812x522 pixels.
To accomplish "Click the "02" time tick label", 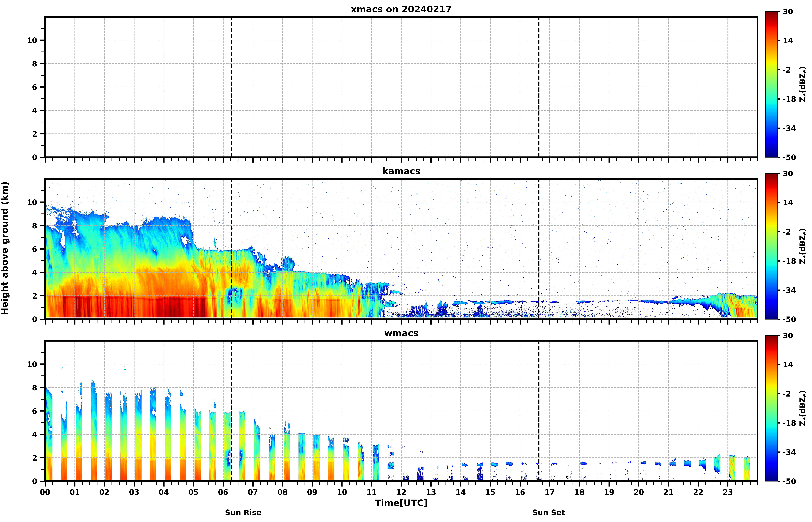I will click(x=104, y=492).
